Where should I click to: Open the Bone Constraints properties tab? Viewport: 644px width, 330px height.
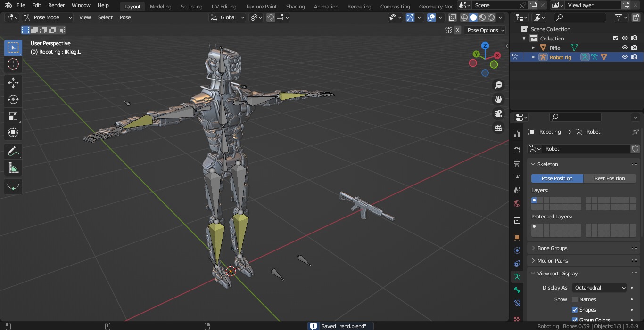tap(517, 303)
